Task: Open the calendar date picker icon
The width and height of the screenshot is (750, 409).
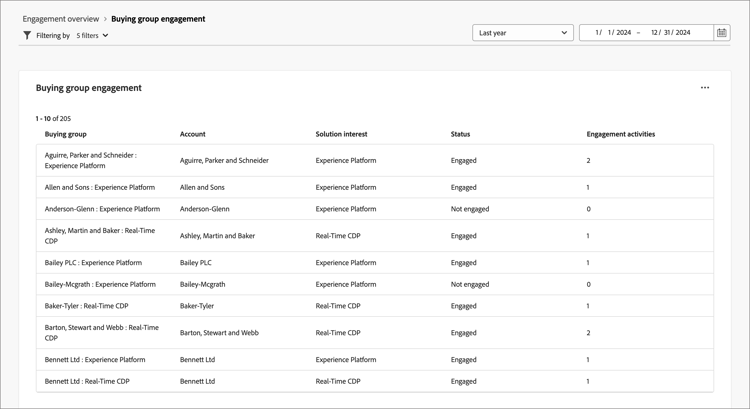Action: click(x=721, y=33)
